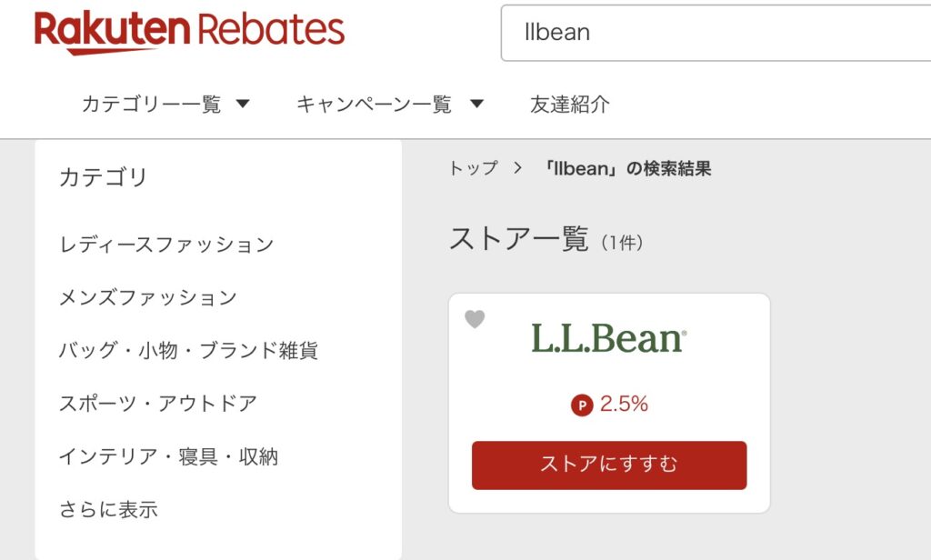Click the store card thumbnail for L.L.Bean
The width and height of the screenshot is (931, 560).
coord(607,345)
